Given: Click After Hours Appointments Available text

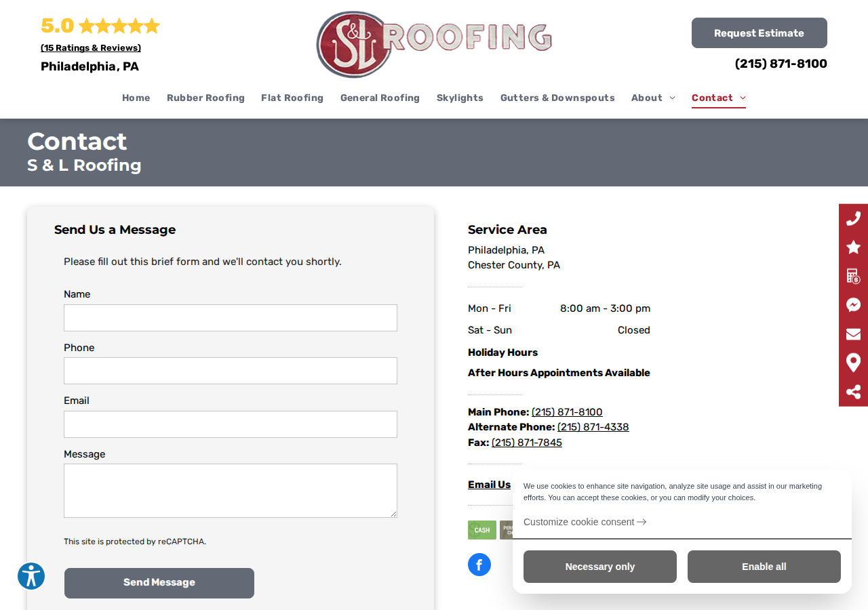Looking at the screenshot, I should [x=559, y=373].
